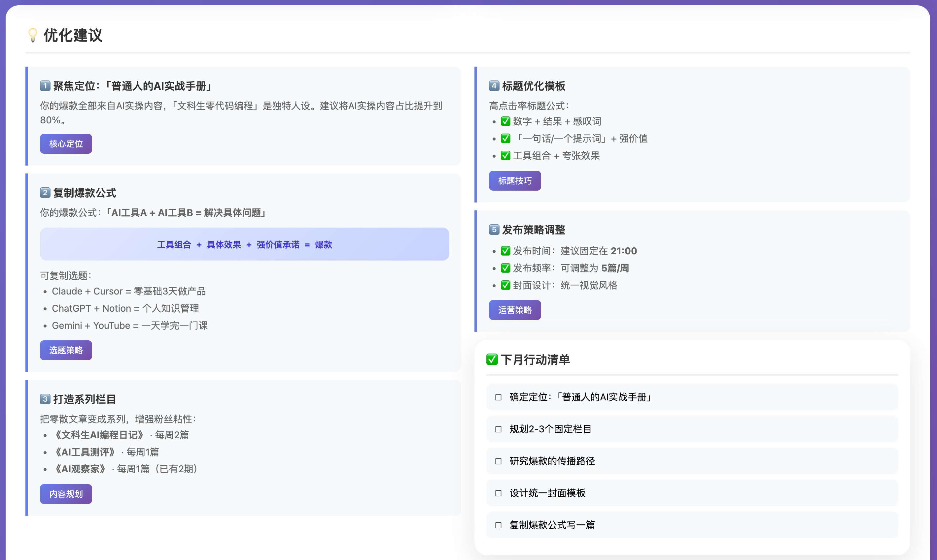Tick the 规划2-3个固定栏目 checkbox
Viewport: 937px width, 560px height.
[498, 429]
